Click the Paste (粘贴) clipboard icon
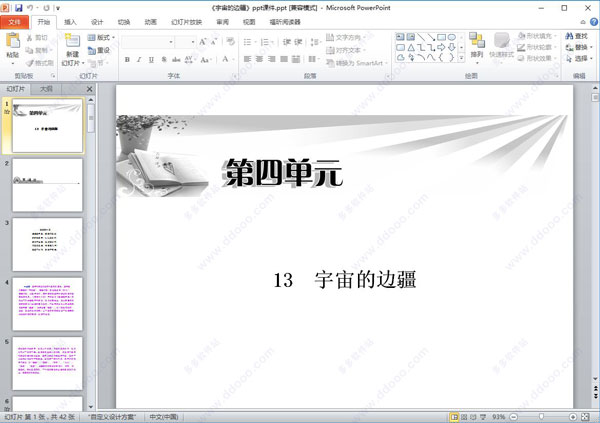Image resolution: width=600 pixels, height=423 pixels. (x=13, y=40)
